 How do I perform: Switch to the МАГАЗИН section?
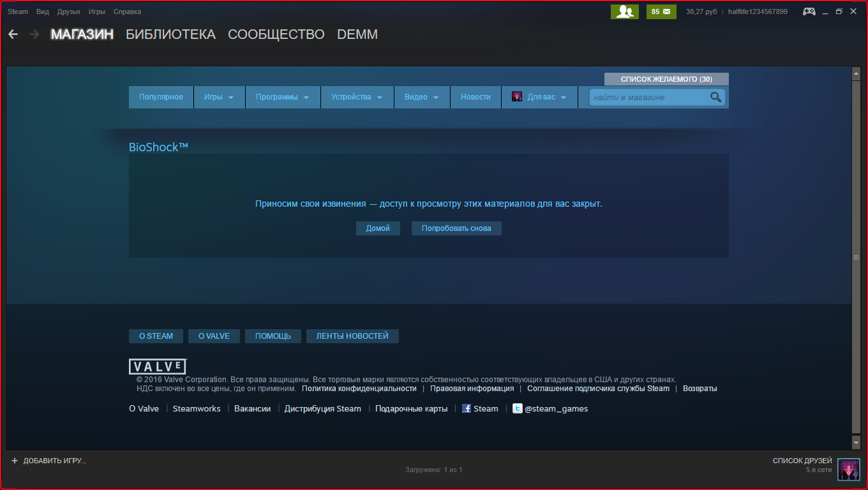click(82, 34)
